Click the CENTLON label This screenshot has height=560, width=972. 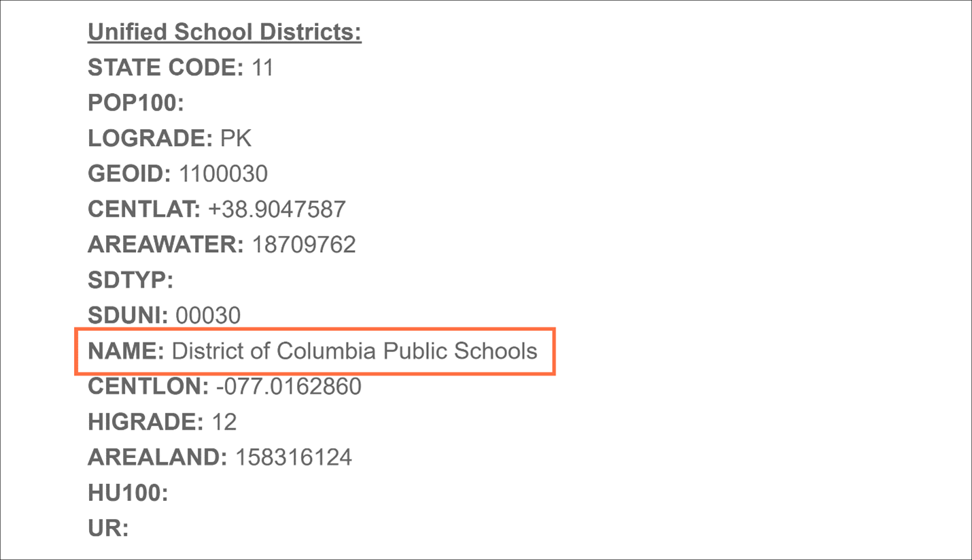pos(148,386)
